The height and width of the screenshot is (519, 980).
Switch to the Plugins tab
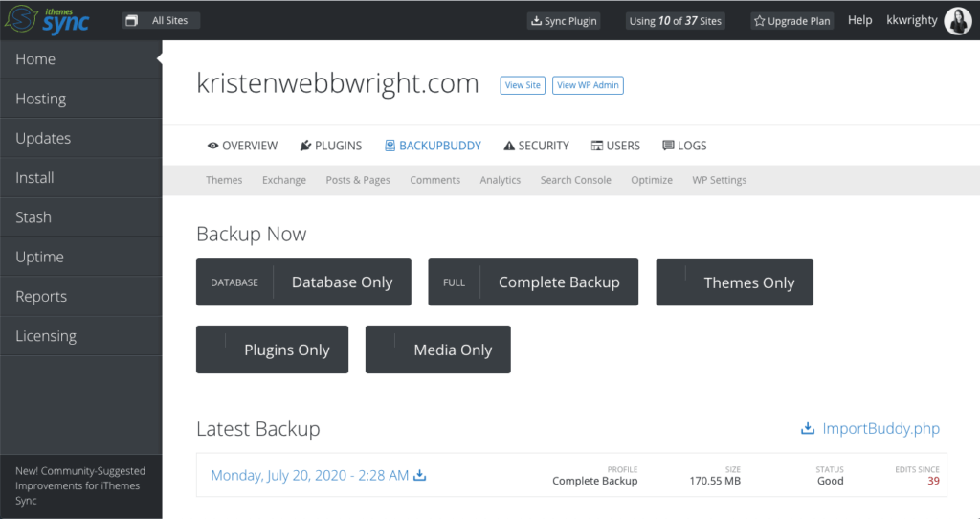tap(330, 146)
